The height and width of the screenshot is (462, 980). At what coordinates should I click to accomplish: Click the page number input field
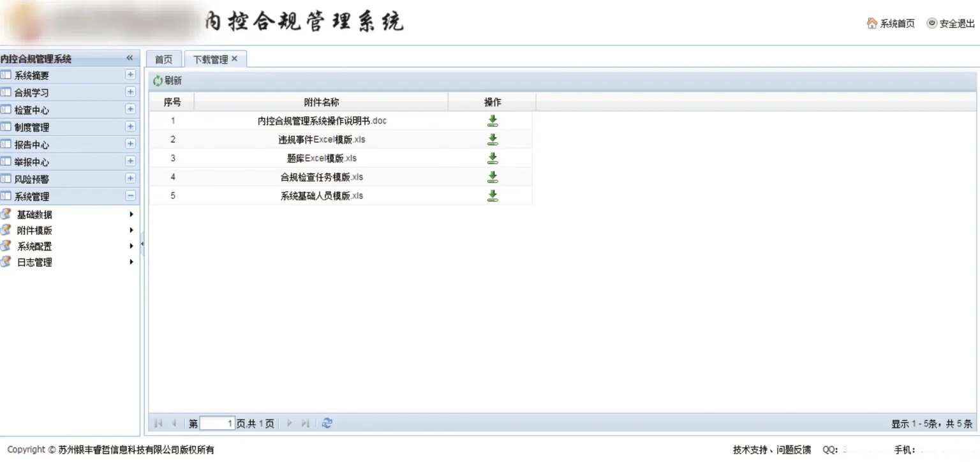pos(218,423)
